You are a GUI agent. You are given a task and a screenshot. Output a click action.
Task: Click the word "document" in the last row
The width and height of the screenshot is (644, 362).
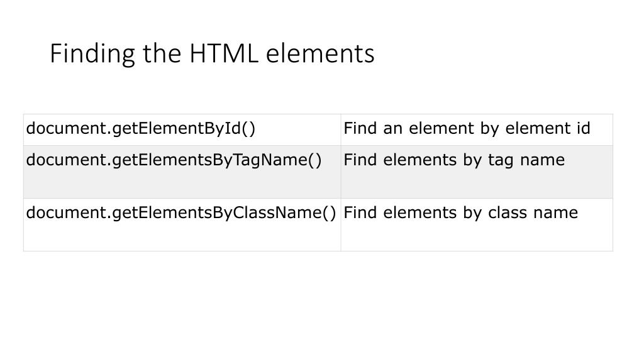(66, 212)
